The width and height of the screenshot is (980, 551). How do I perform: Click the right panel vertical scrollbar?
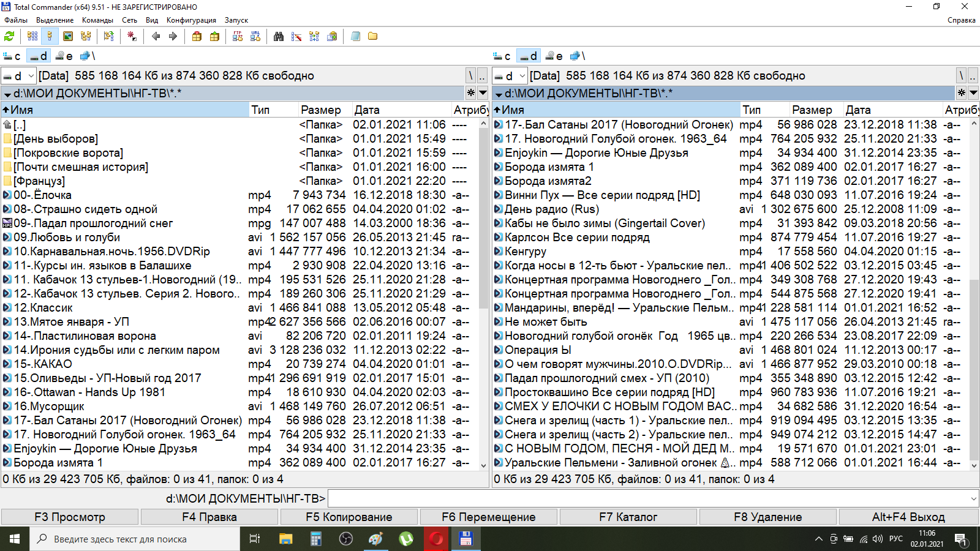pyautogui.click(x=974, y=294)
